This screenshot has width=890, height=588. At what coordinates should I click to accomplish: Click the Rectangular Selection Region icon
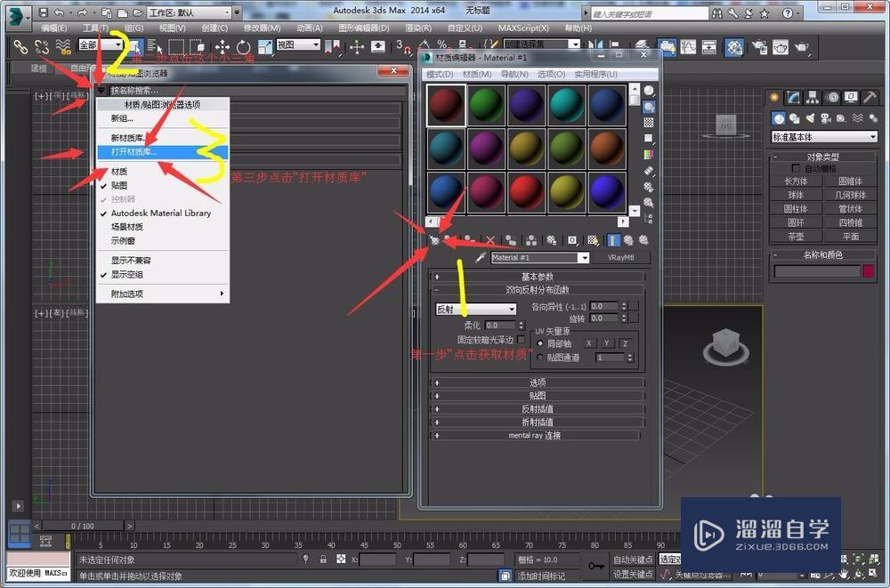176,46
